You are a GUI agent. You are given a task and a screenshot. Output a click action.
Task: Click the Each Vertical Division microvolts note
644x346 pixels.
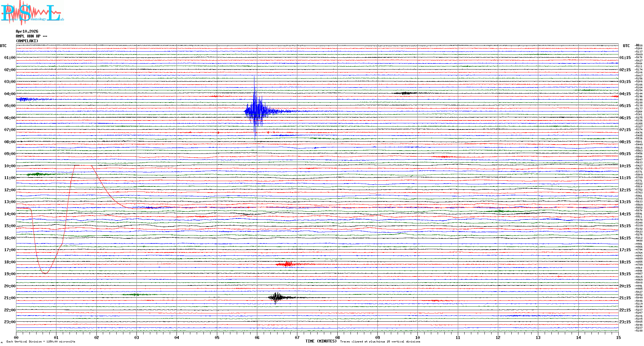[41, 342]
